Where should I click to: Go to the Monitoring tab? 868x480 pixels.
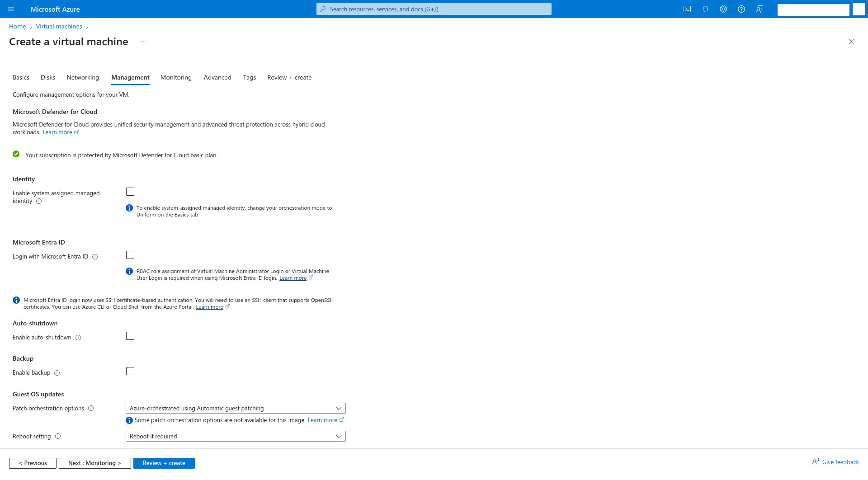[176, 77]
